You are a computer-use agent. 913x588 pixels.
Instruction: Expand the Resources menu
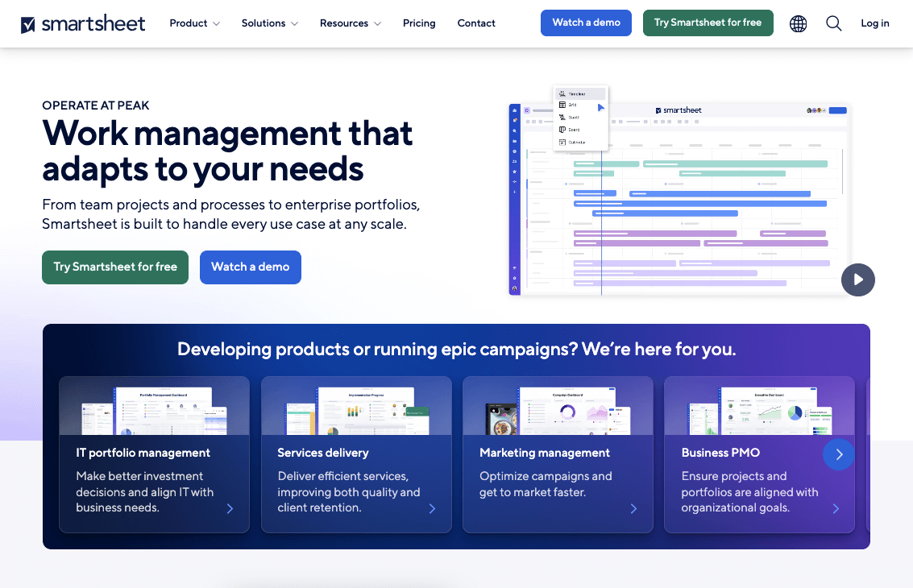coord(351,23)
